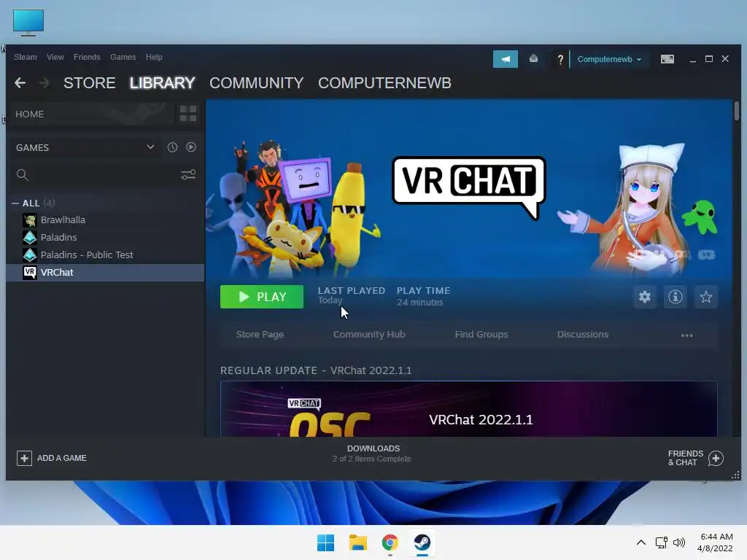Open Friends & Chat bubble icon
Viewport: 747px width, 560px height.
(x=716, y=458)
